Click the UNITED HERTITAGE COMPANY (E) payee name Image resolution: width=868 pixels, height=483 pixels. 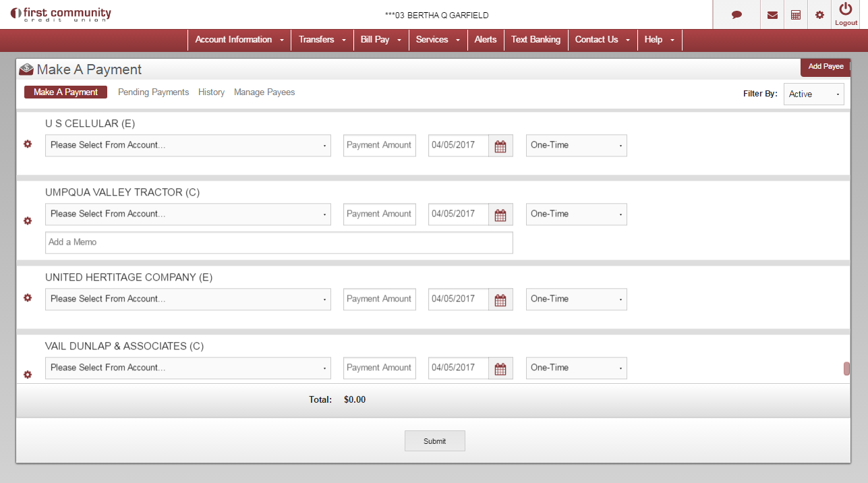tap(129, 278)
